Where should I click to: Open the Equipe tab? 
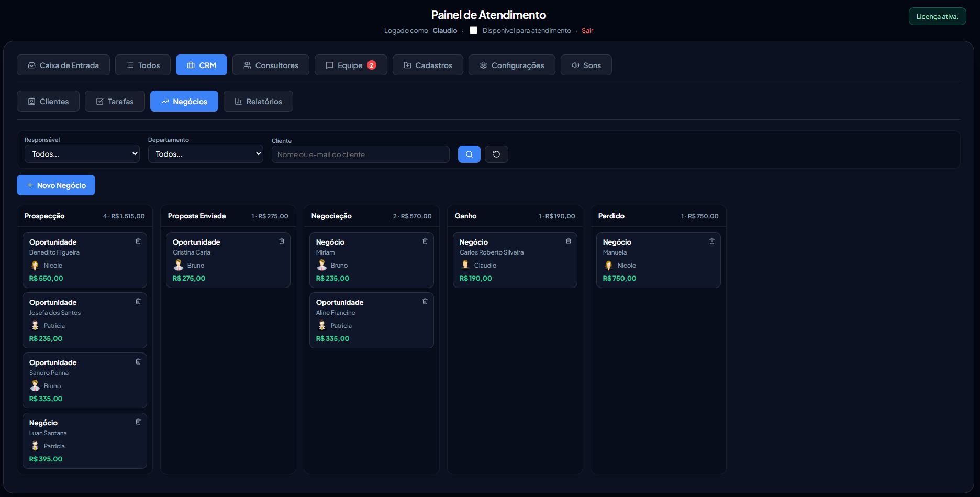click(x=351, y=65)
